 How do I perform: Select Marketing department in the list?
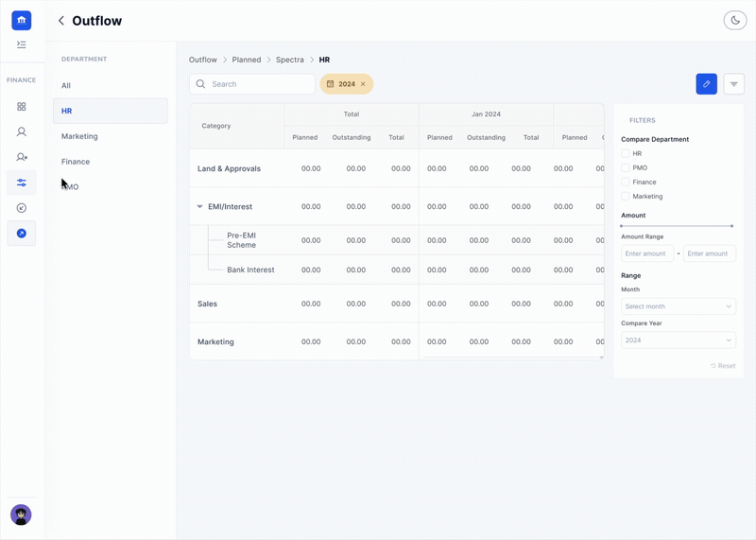point(111,136)
